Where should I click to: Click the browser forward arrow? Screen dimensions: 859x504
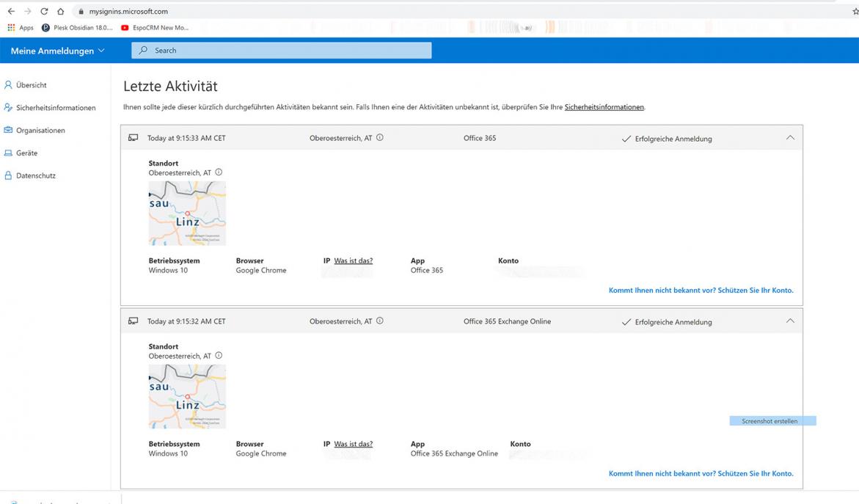(27, 11)
